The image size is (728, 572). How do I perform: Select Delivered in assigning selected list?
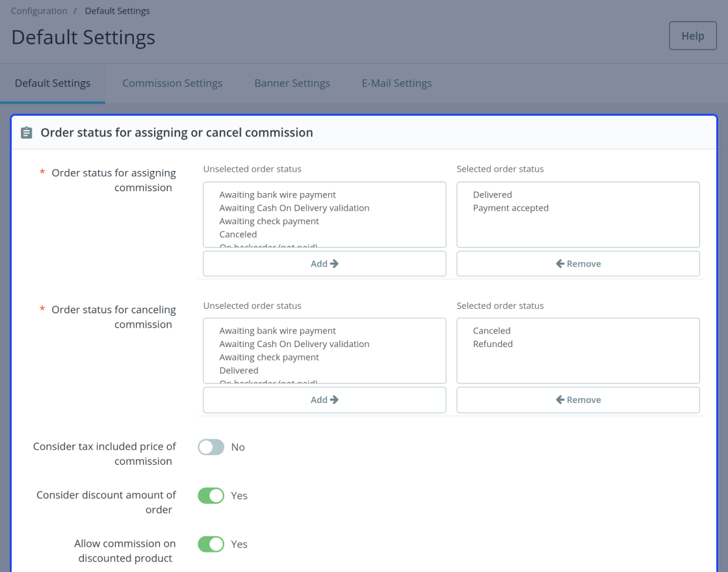click(x=493, y=194)
